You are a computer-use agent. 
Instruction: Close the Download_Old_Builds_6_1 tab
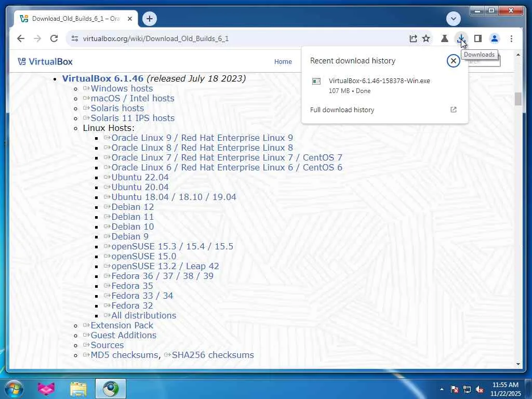point(129,19)
